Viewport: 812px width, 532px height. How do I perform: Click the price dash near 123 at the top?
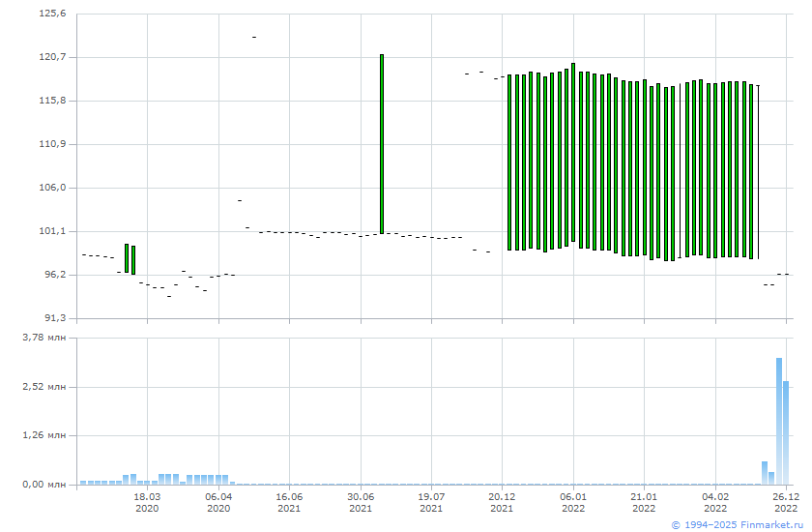[253, 38]
